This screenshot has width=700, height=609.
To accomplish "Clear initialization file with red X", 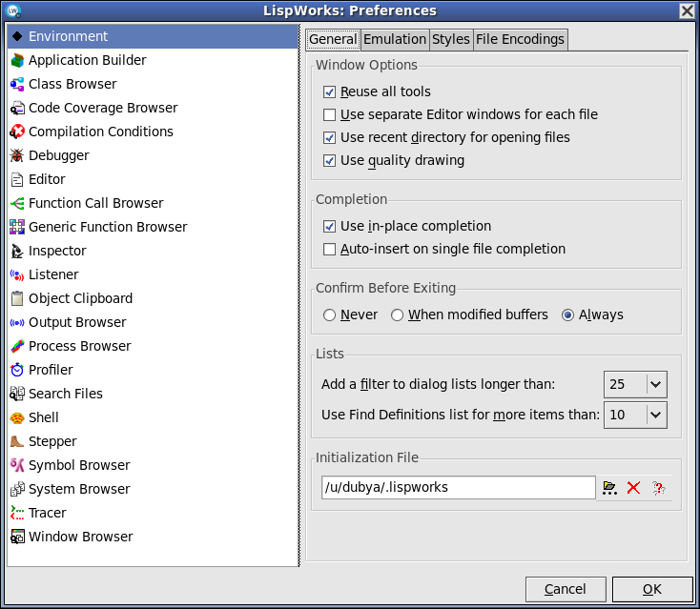I will pyautogui.click(x=633, y=488).
